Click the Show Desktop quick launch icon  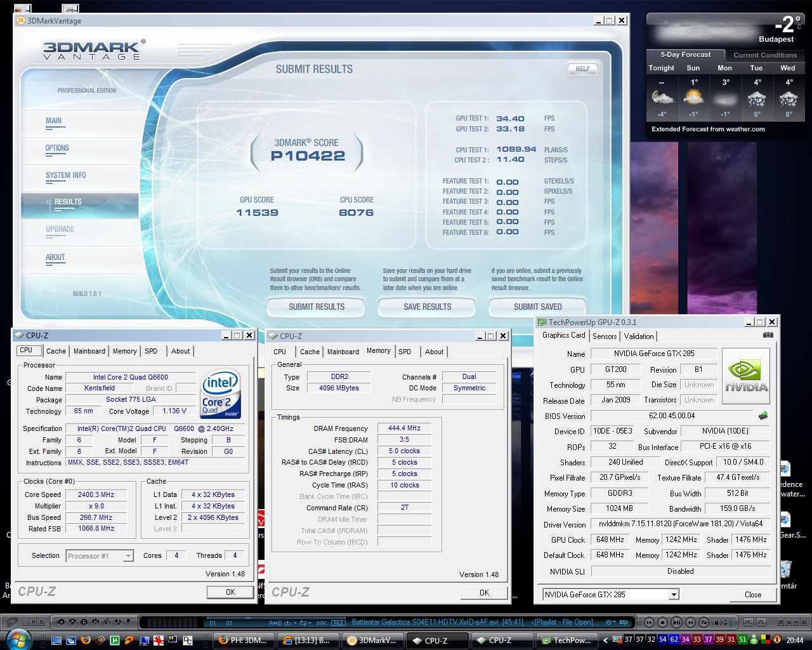[56, 640]
